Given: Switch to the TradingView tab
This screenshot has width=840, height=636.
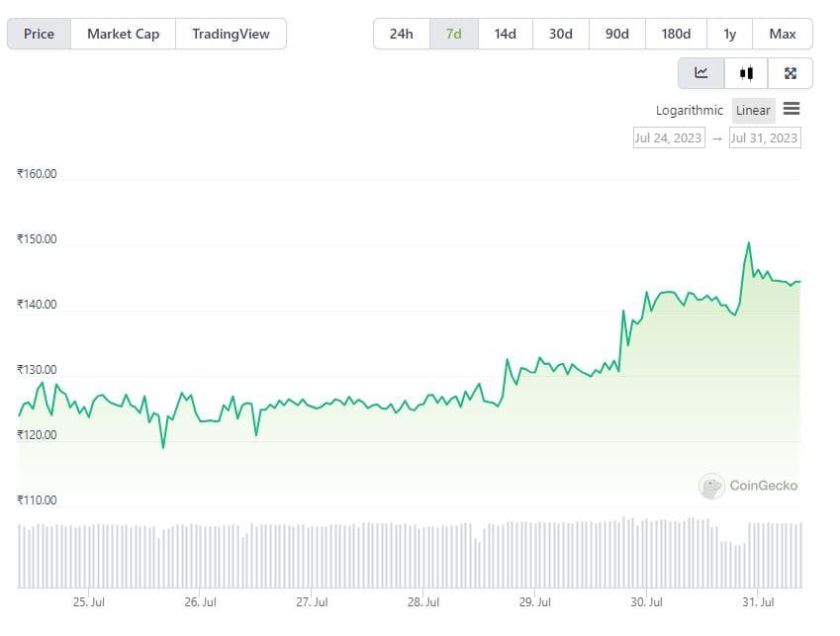Looking at the screenshot, I should [x=231, y=33].
